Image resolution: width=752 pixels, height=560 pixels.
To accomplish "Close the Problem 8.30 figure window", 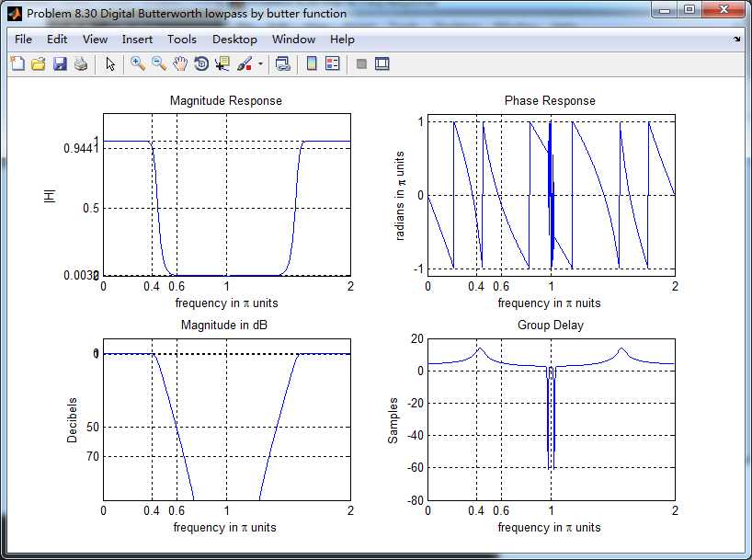I will (x=724, y=9).
